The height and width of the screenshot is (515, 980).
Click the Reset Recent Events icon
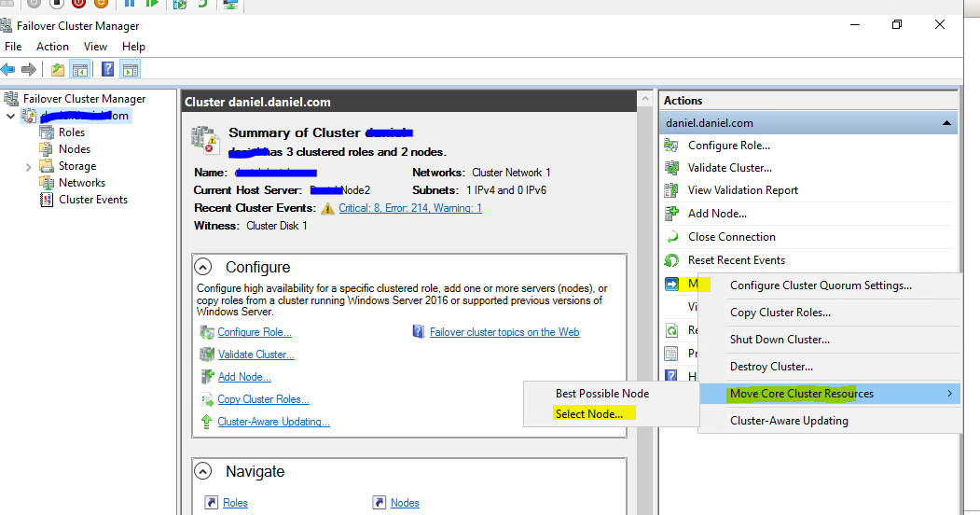click(671, 260)
